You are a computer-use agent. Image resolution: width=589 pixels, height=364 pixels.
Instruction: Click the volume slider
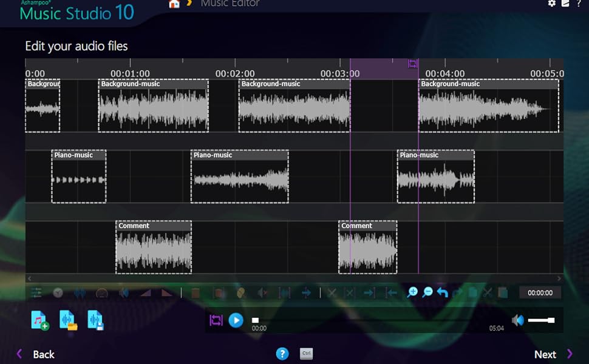[540, 320]
